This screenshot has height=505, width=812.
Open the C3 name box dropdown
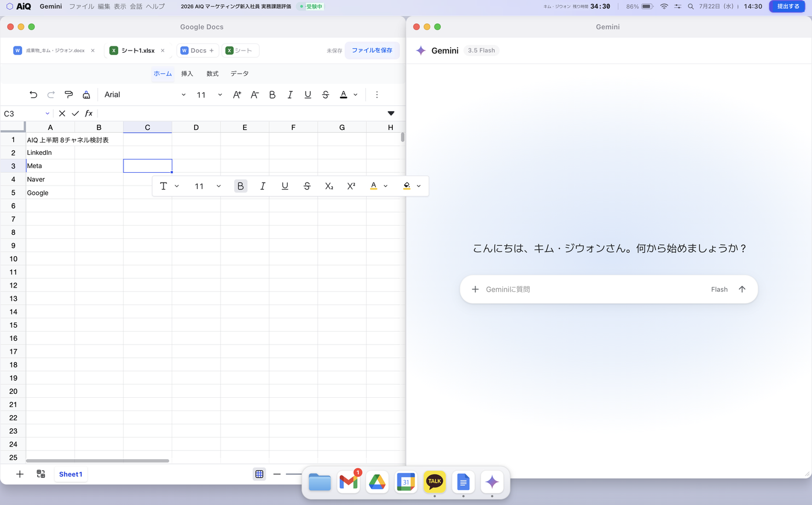tap(48, 114)
